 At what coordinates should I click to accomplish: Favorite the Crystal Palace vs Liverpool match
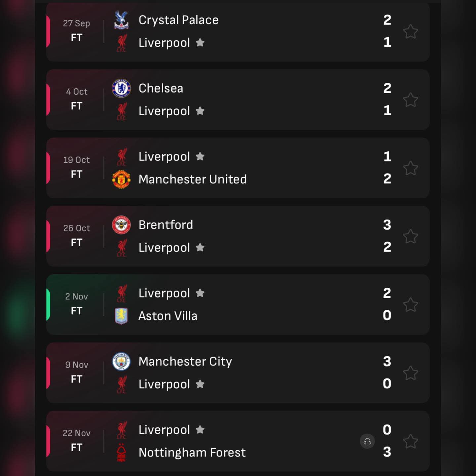pyautogui.click(x=410, y=32)
